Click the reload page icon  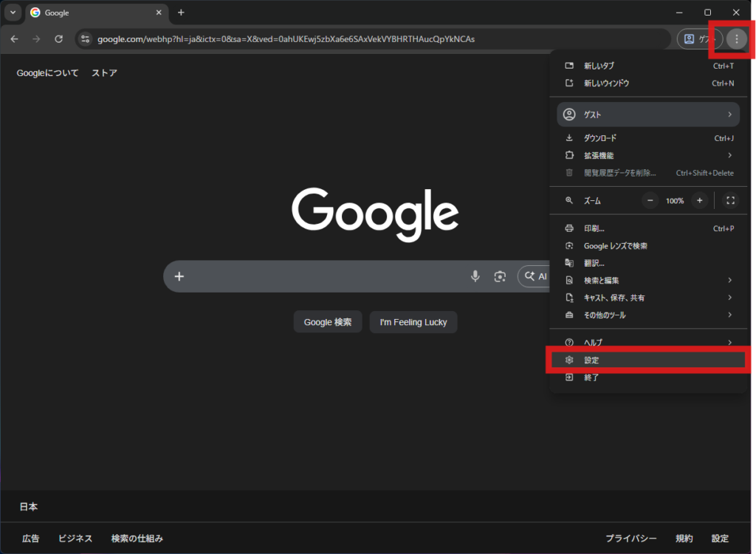59,39
